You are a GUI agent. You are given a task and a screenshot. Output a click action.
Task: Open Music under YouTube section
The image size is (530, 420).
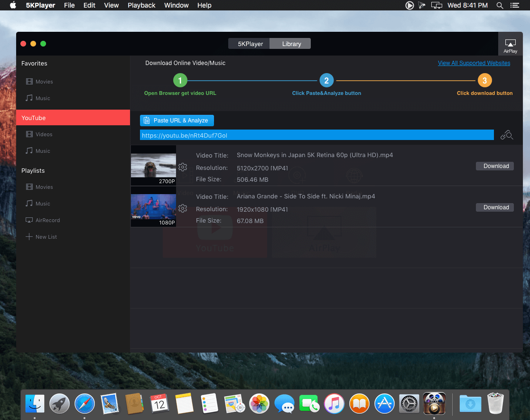(38, 151)
